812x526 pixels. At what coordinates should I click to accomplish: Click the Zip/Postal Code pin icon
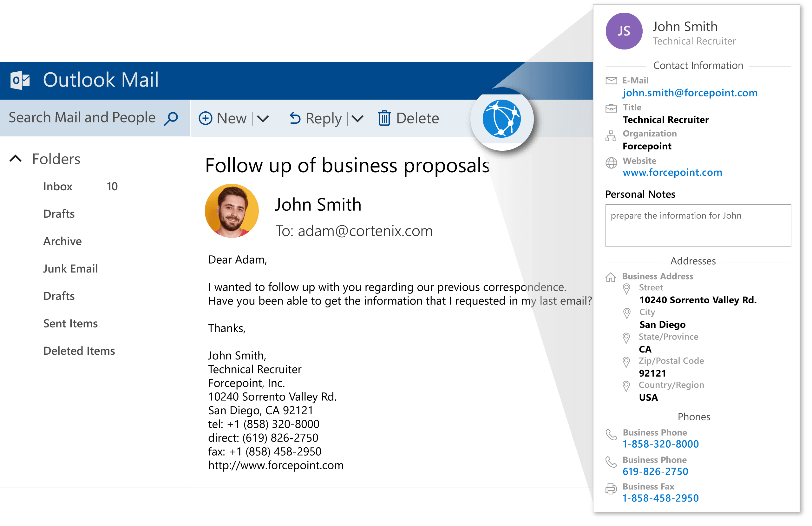(626, 362)
